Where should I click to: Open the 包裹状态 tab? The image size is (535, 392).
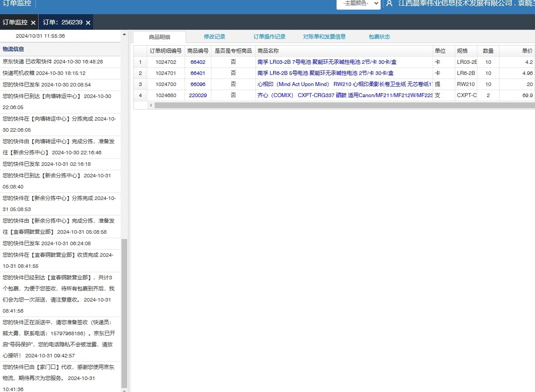pos(379,37)
